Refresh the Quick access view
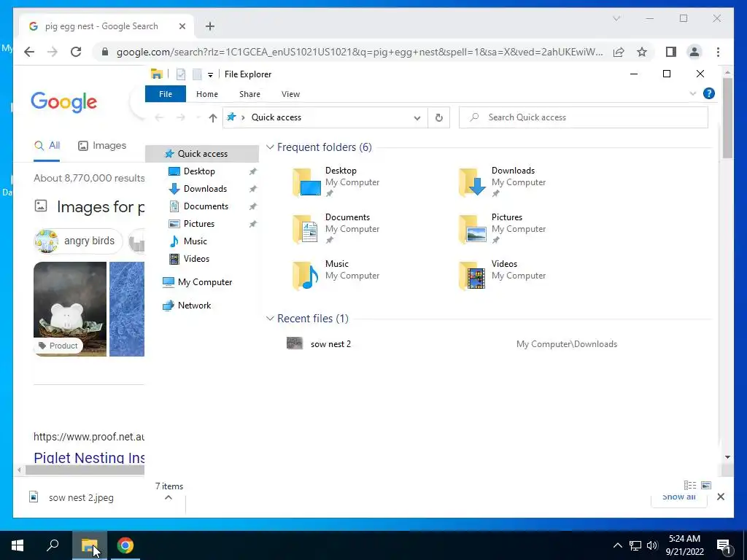Screen dimensions: 747x560 tap(438, 117)
